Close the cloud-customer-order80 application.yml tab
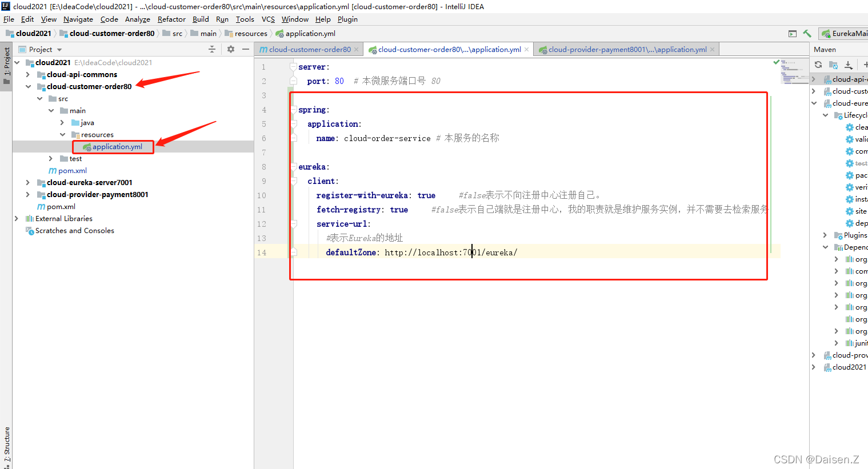 (526, 50)
